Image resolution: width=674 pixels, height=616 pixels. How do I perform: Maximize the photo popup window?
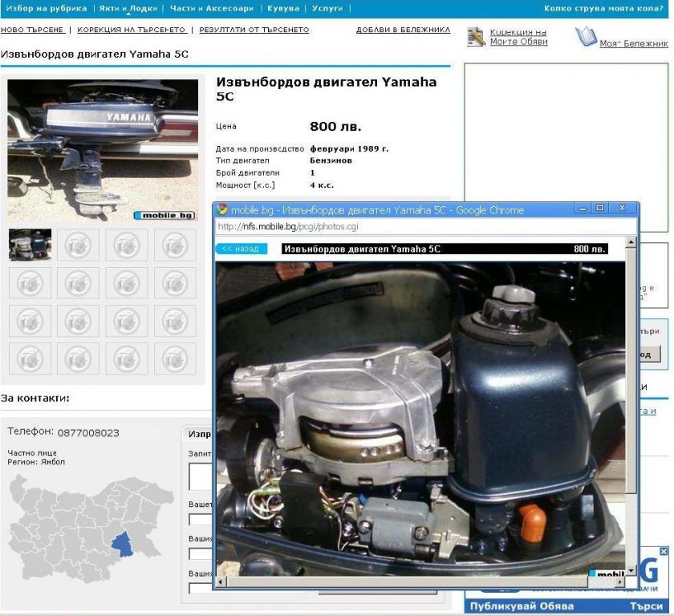click(x=599, y=208)
